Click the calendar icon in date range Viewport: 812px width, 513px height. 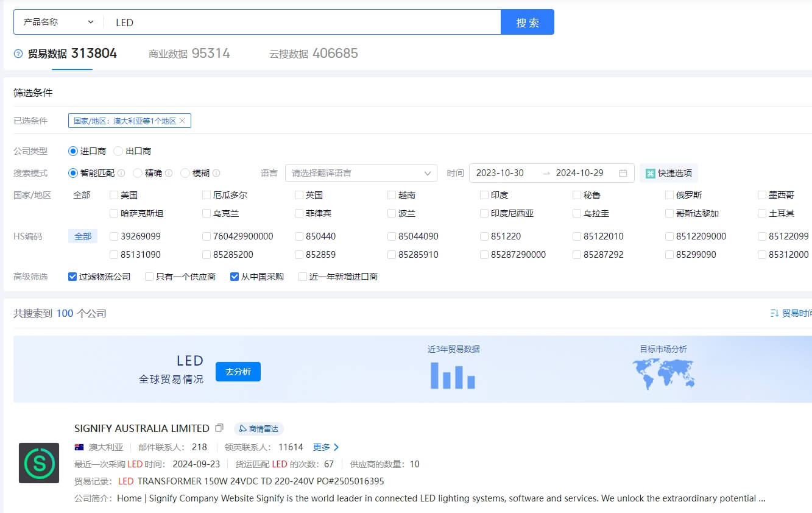click(623, 173)
